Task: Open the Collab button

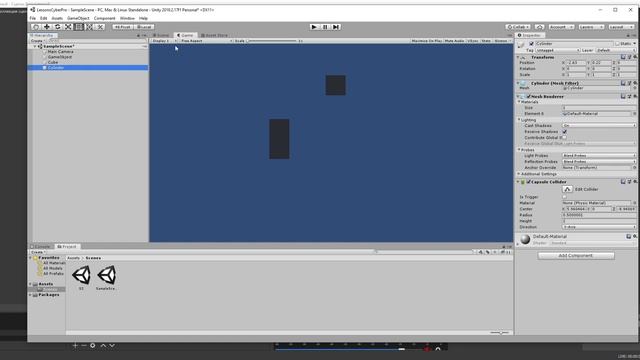Action: pyautogui.click(x=518, y=27)
